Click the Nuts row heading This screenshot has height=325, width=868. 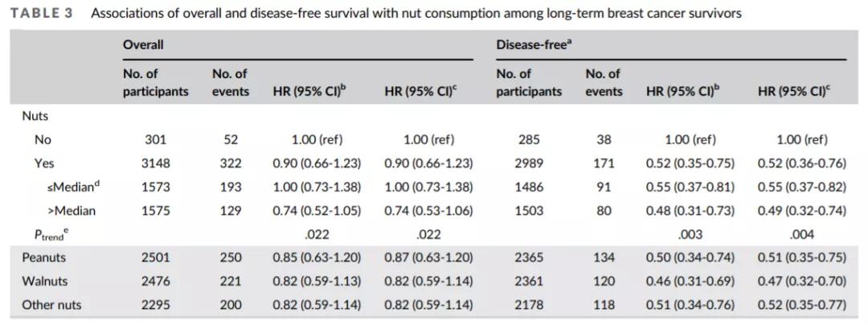pyautogui.click(x=35, y=116)
